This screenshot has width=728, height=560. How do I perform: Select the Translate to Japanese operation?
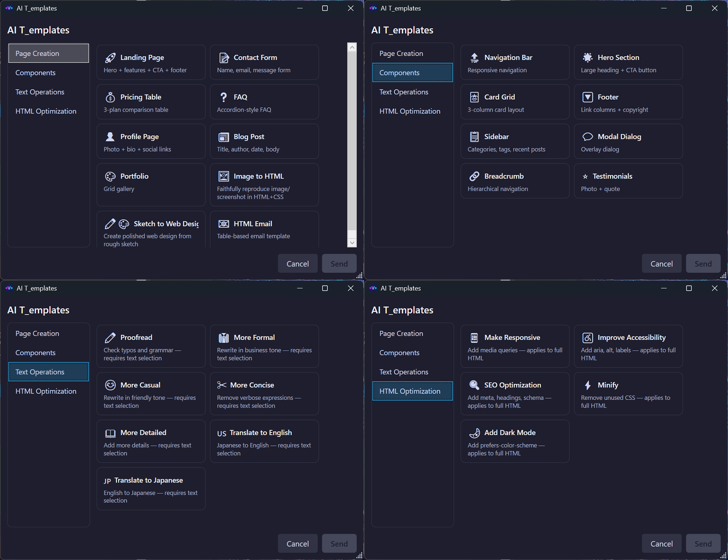point(151,489)
